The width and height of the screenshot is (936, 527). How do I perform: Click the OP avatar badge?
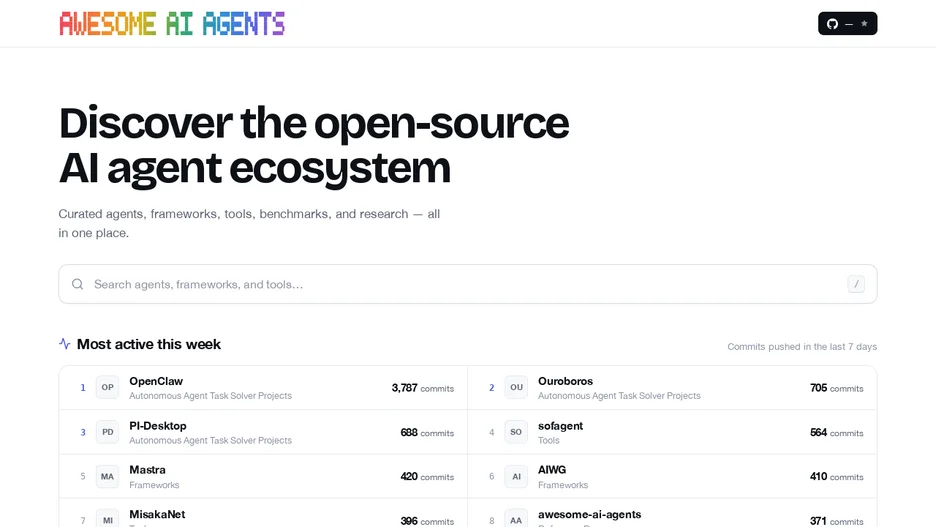tap(107, 387)
